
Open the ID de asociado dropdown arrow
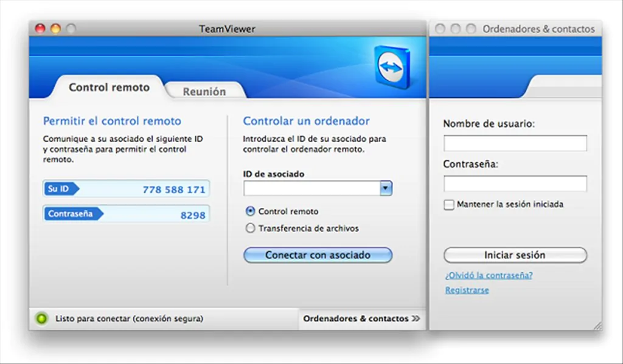click(x=386, y=188)
